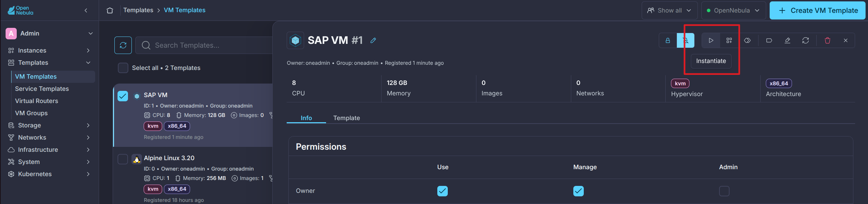868x204 pixels.
Task: Click the 128 GB Memory value
Action: pyautogui.click(x=397, y=83)
